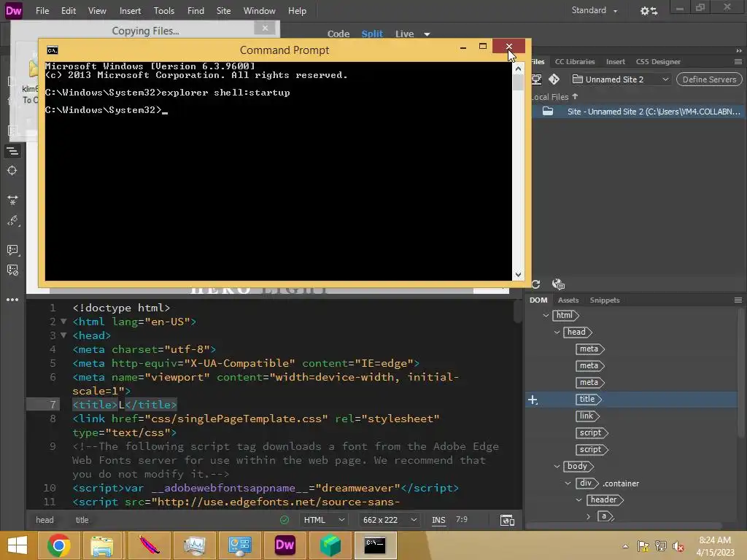Collapse the body node in DOM panel
Viewport: 747px width, 560px height.
(x=557, y=466)
